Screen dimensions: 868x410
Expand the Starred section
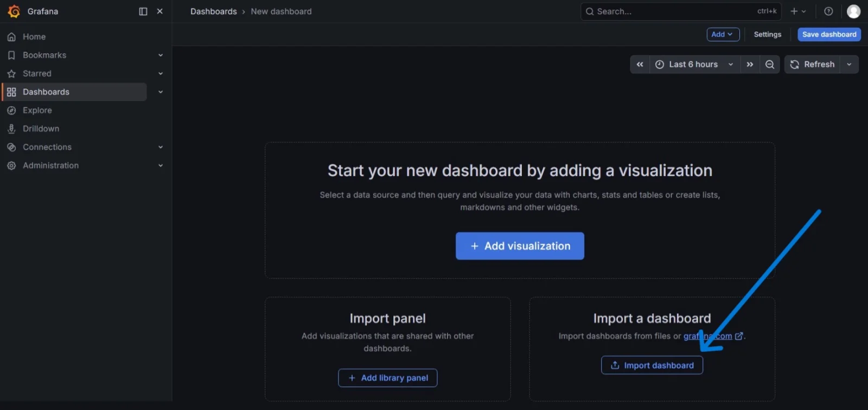point(161,74)
